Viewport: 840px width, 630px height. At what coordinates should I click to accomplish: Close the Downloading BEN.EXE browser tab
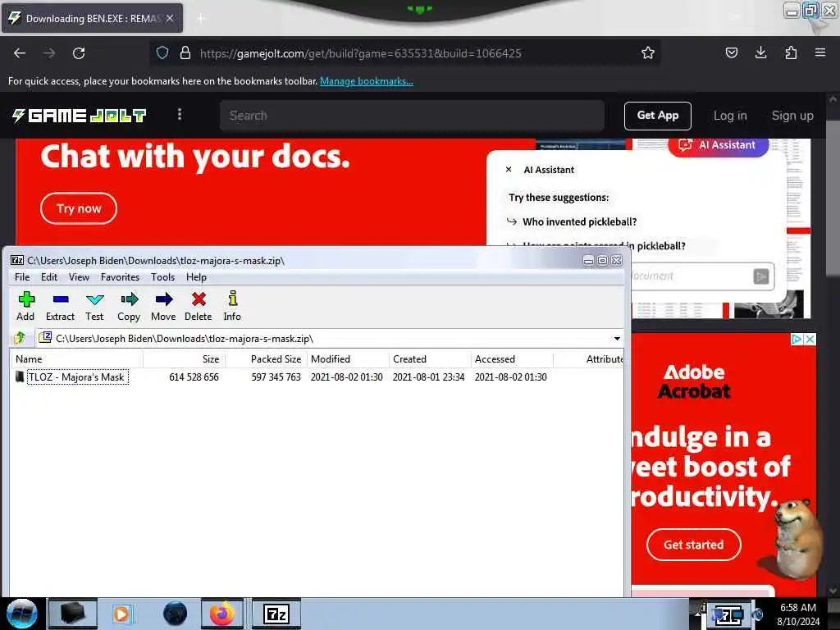[x=170, y=18]
